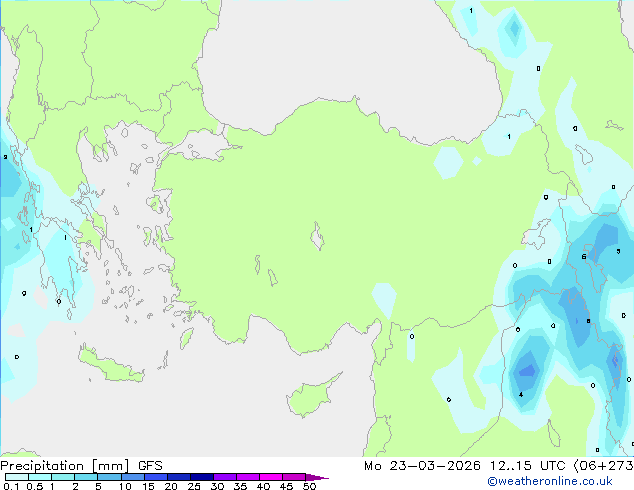Image resolution: width=634 pixels, height=490 pixels.
Task: Click the '0.5' legend label
Action: (35, 486)
